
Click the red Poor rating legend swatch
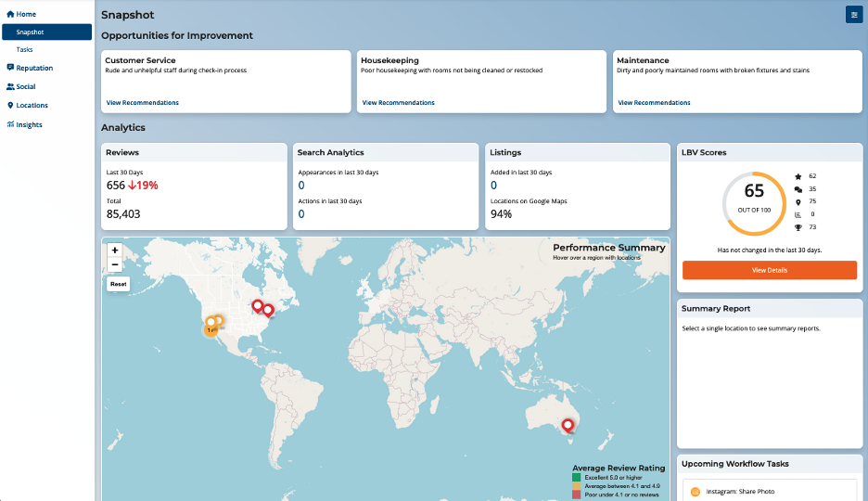point(576,495)
